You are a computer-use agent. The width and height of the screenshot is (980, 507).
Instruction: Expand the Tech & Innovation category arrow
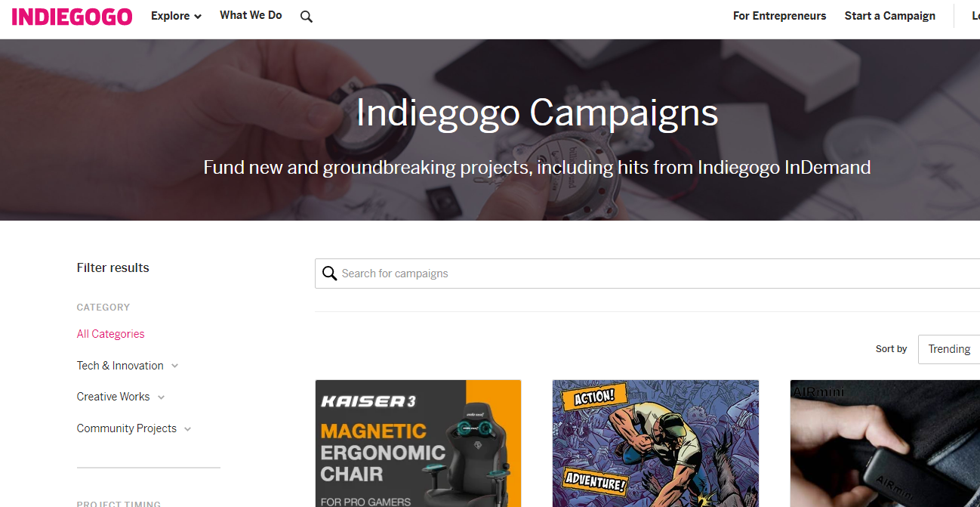tap(174, 366)
